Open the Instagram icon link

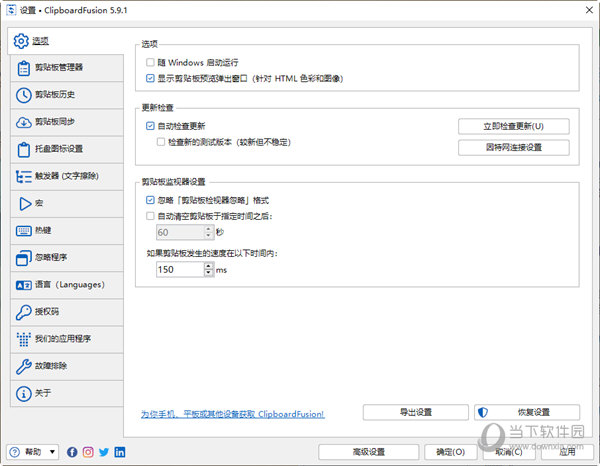point(88,452)
